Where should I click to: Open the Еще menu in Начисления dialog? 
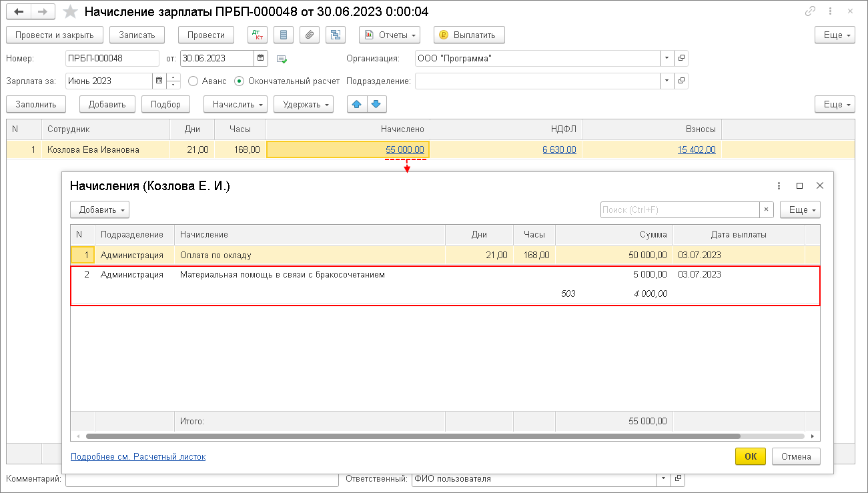click(x=800, y=209)
